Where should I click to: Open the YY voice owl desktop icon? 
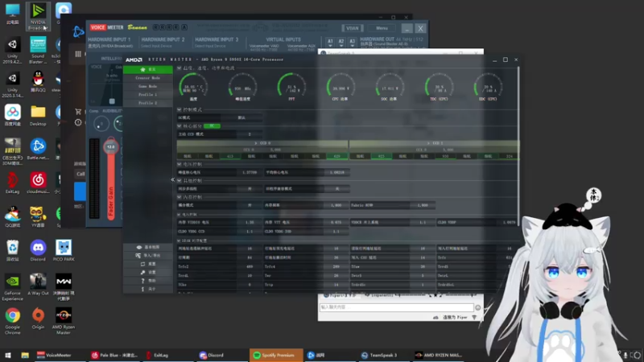(x=38, y=216)
